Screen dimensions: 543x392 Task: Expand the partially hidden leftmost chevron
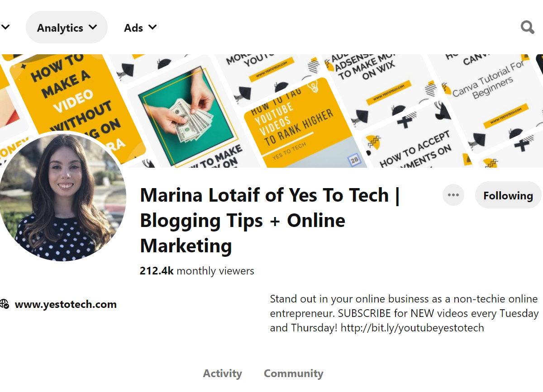click(x=5, y=28)
